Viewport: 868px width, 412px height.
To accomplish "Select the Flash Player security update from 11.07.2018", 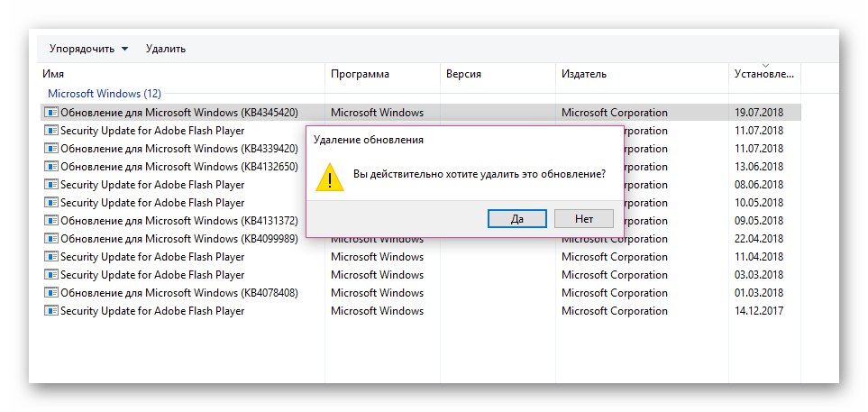I will click(152, 131).
